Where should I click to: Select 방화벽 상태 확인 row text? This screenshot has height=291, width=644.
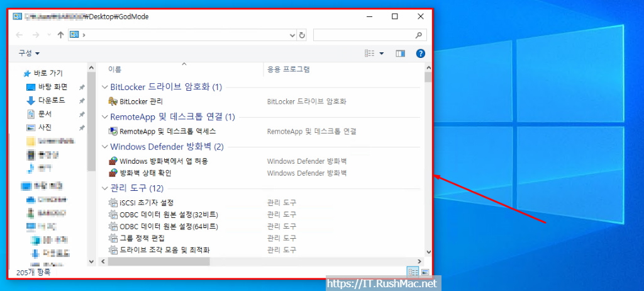(145, 173)
